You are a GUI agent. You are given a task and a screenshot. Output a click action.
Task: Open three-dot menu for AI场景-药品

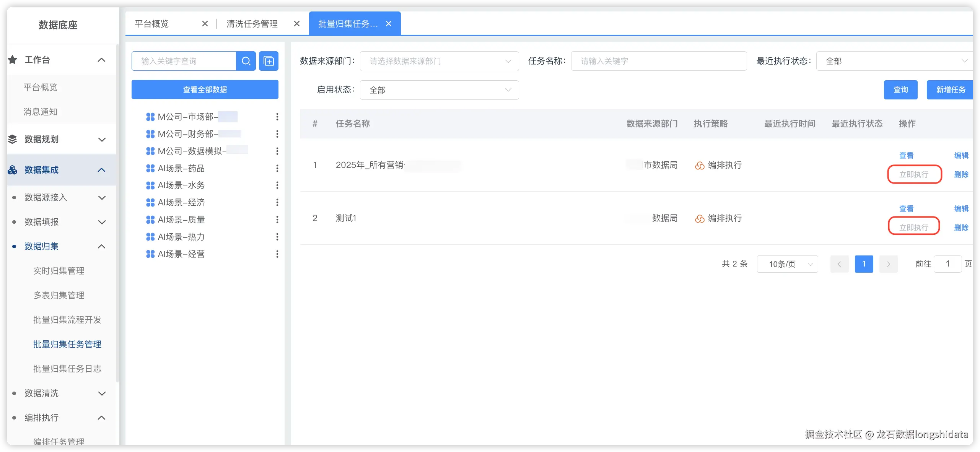pos(277,168)
